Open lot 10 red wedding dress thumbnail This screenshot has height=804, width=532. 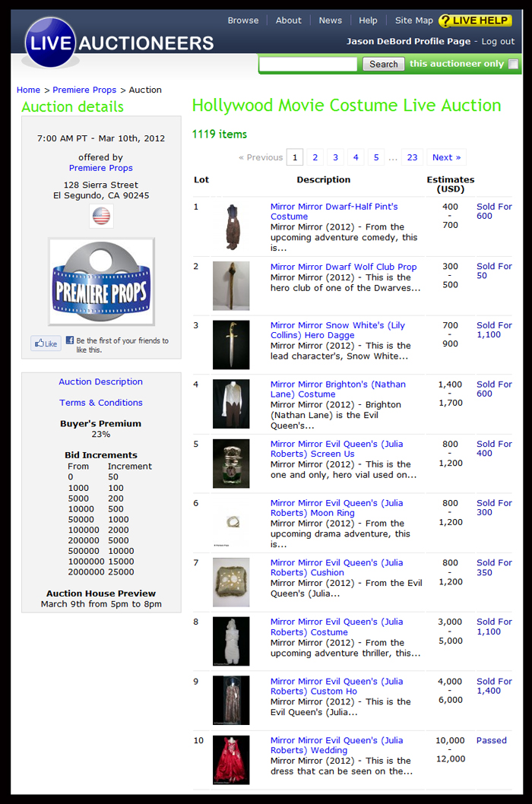(x=231, y=760)
